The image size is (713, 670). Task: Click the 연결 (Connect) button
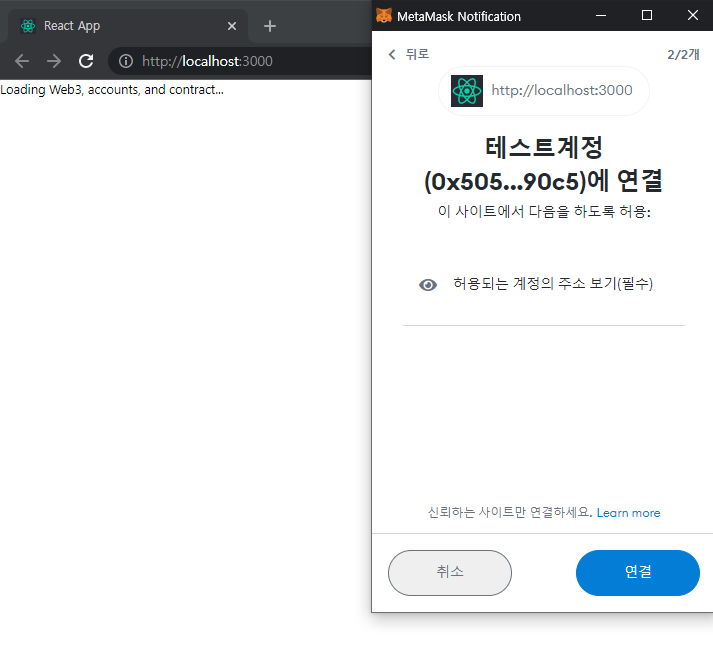tap(638, 572)
